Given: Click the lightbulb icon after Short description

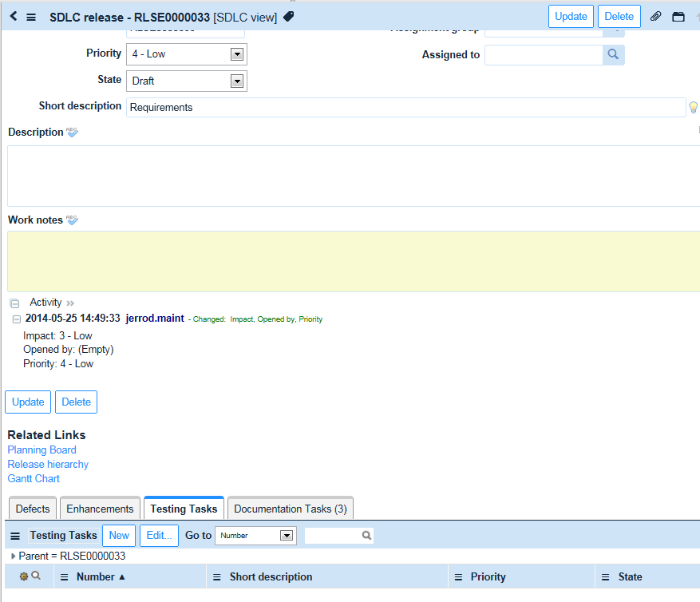Looking at the screenshot, I should click(693, 107).
